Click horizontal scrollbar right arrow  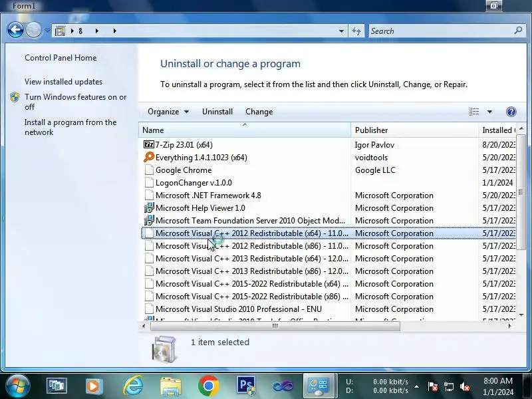[509, 326]
